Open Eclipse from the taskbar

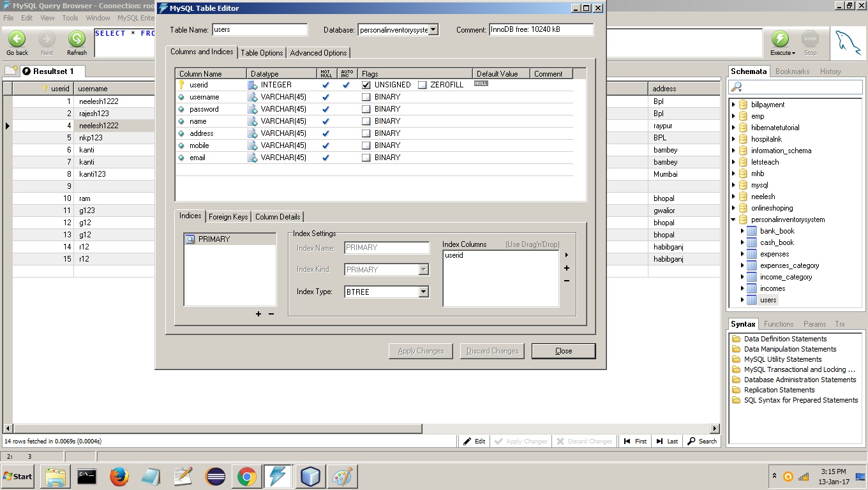tap(215, 477)
